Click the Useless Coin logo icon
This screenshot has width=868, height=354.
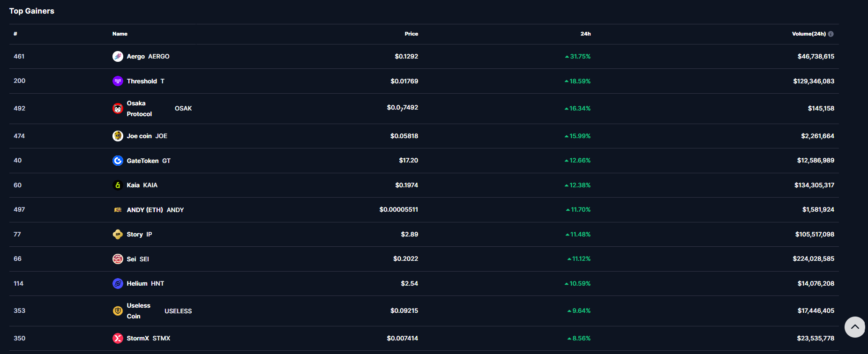click(118, 311)
